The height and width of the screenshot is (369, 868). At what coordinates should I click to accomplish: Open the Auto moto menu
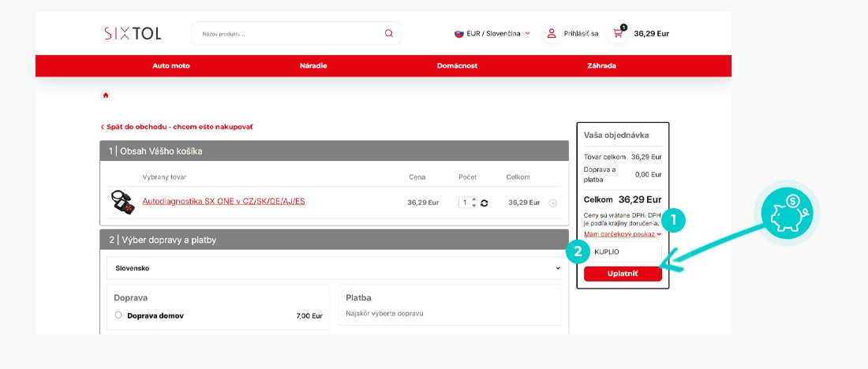pos(171,65)
